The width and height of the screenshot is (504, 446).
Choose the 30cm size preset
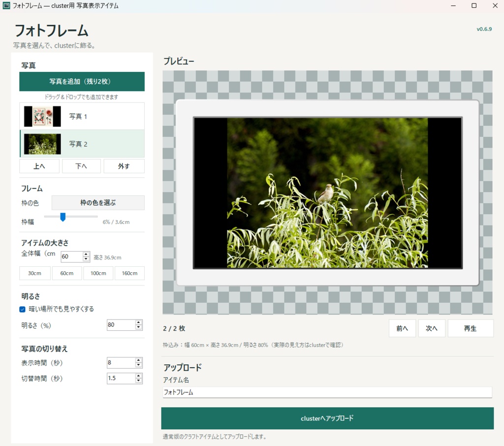click(x=35, y=273)
